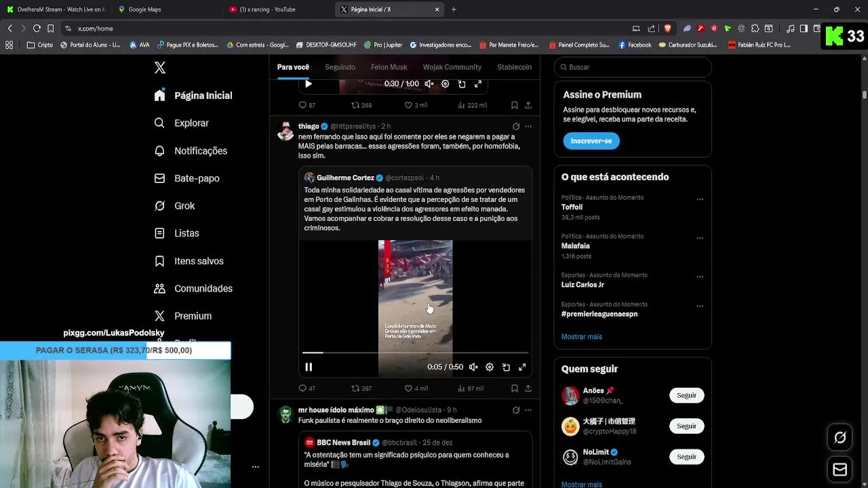Bookmark this page in the browser toolbar
This screenshot has height=488, width=868.
click(50, 28)
